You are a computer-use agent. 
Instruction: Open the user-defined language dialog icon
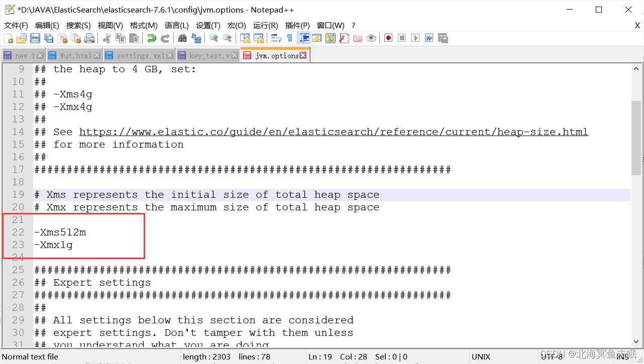tap(317, 38)
